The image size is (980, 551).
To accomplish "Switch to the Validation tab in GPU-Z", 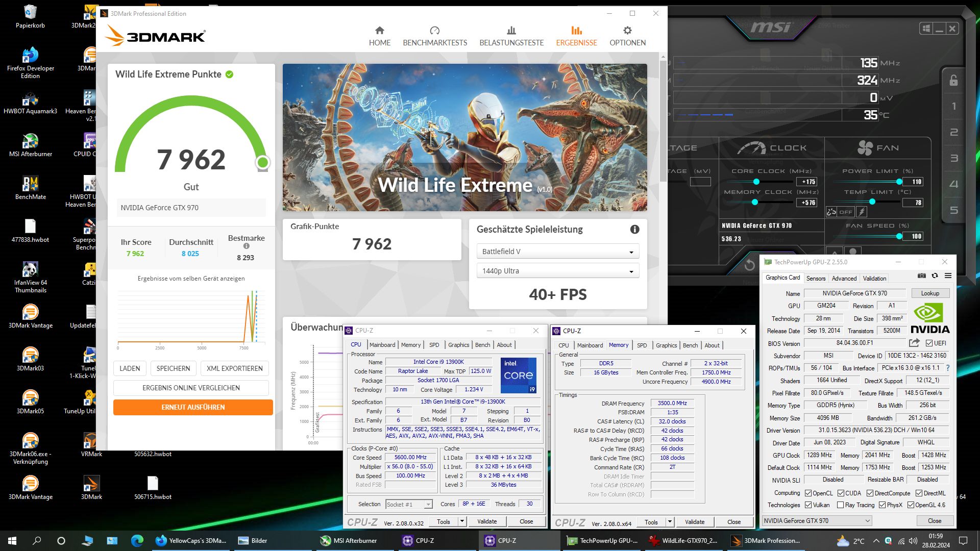I will coord(874,279).
